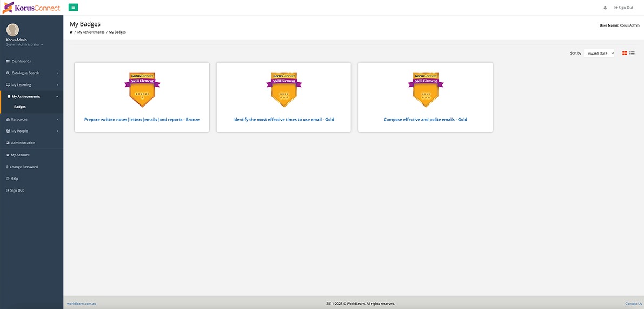
Task: Click the breadcrumb home icon
Action: [x=71, y=32]
